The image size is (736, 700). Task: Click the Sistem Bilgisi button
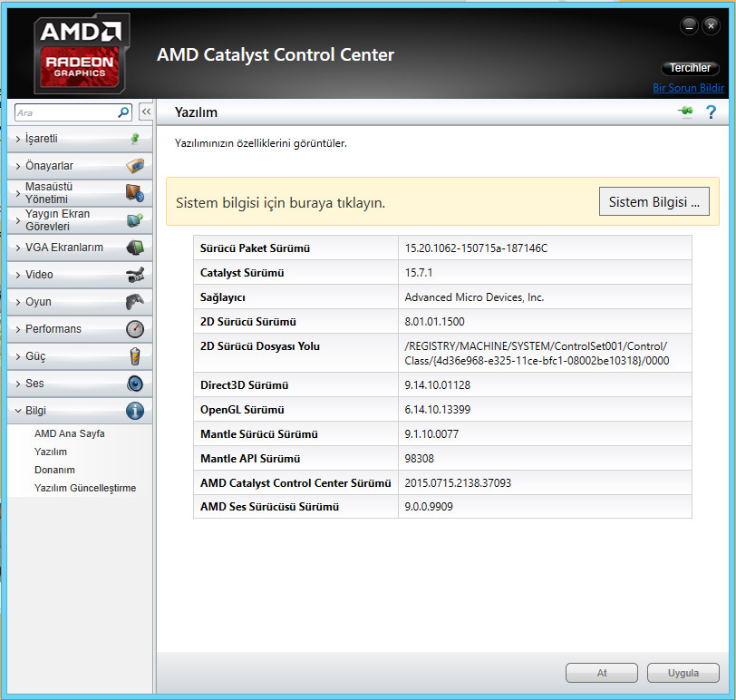[x=654, y=202]
